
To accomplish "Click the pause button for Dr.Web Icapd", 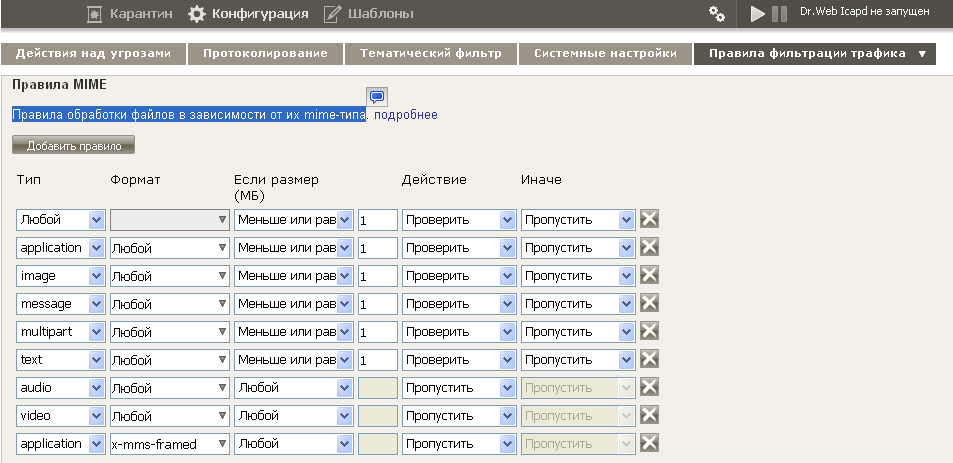I will 779,13.
